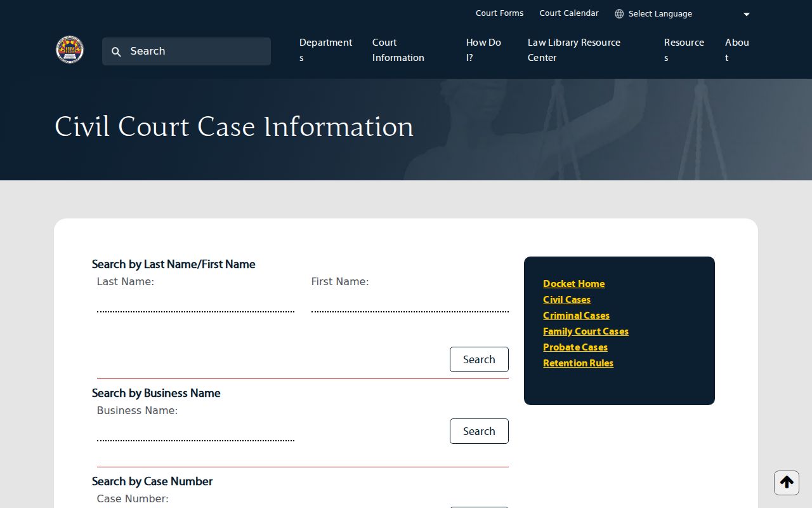This screenshot has width=812, height=508.
Task: Click the Search by Business Name heading
Action: coord(156,393)
